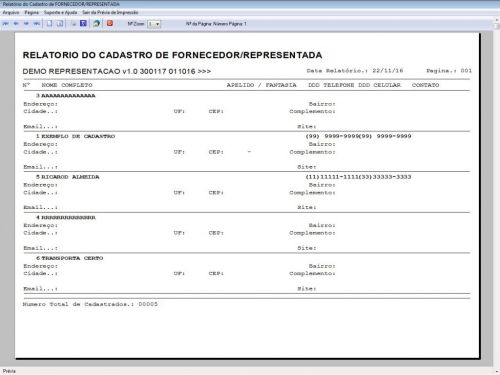Open the Arquivo menu
500x375 pixels.
pos(11,12)
